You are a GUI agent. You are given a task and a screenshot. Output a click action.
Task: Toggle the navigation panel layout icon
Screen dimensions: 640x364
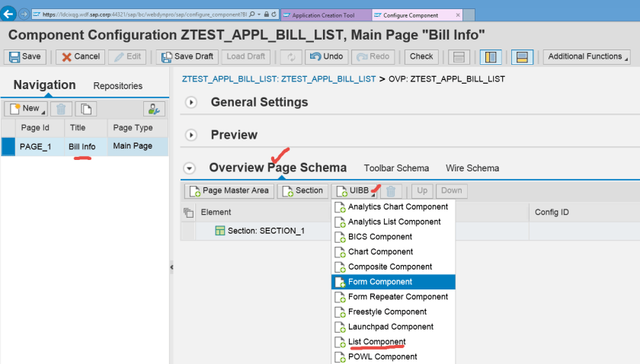point(490,56)
